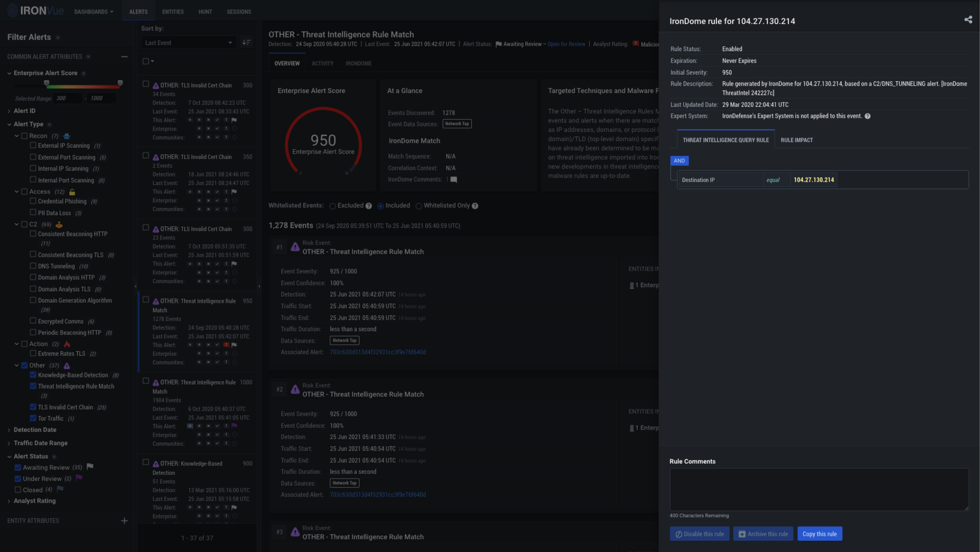Click the IronVue logo
This screenshot has height=552, width=980.
35,11
